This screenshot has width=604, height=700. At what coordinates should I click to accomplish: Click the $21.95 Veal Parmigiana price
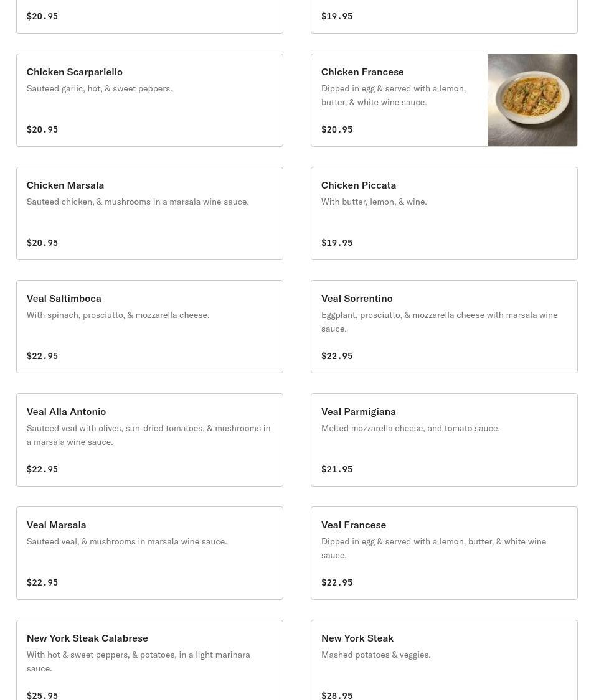click(337, 469)
